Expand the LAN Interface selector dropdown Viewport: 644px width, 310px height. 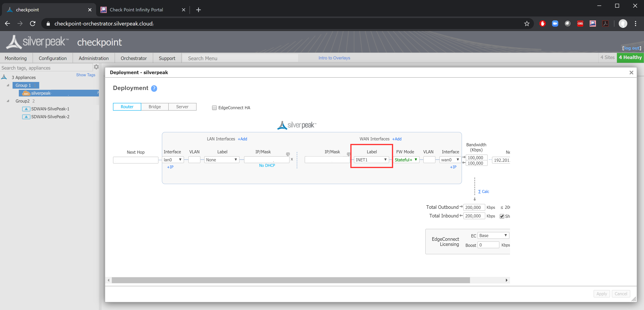(173, 160)
